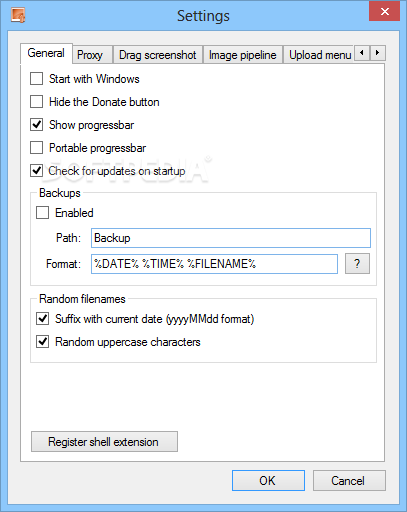Confirm settings with OK button
This screenshot has height=512, width=407.
point(268,480)
